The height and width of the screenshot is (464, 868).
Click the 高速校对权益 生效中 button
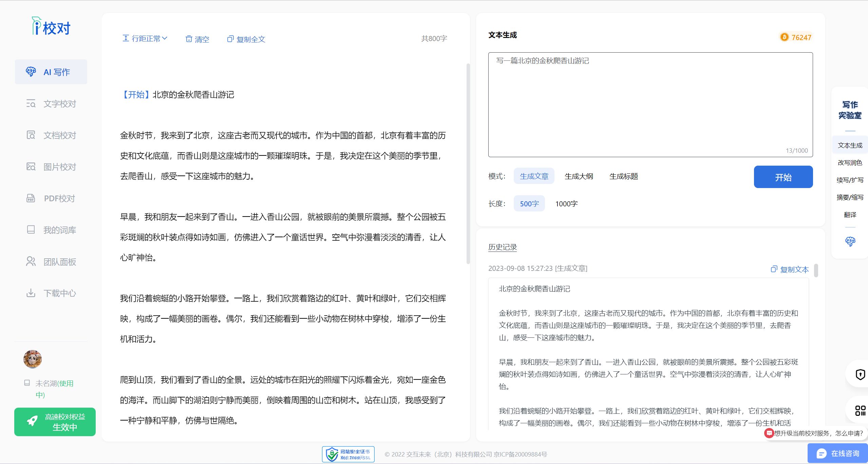(x=55, y=422)
